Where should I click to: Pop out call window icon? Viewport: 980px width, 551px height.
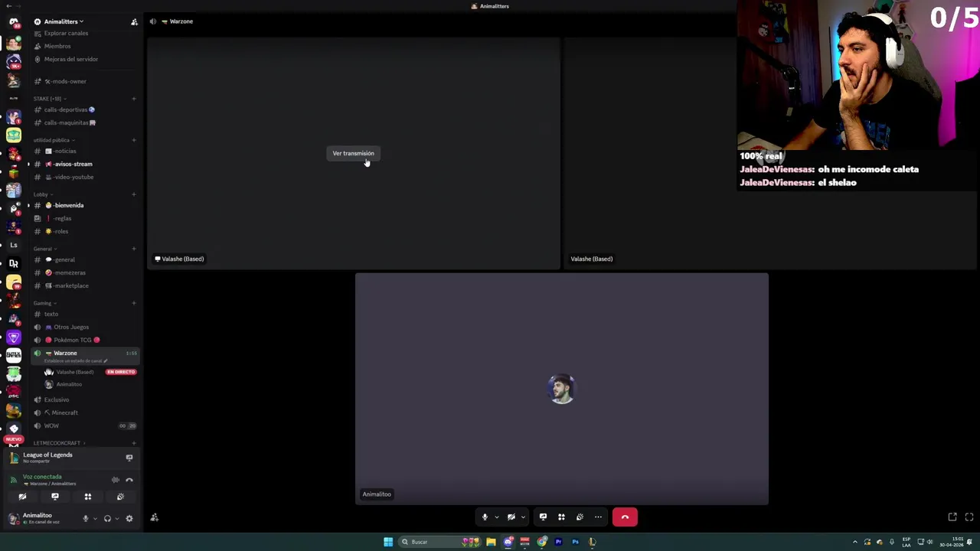point(952,517)
